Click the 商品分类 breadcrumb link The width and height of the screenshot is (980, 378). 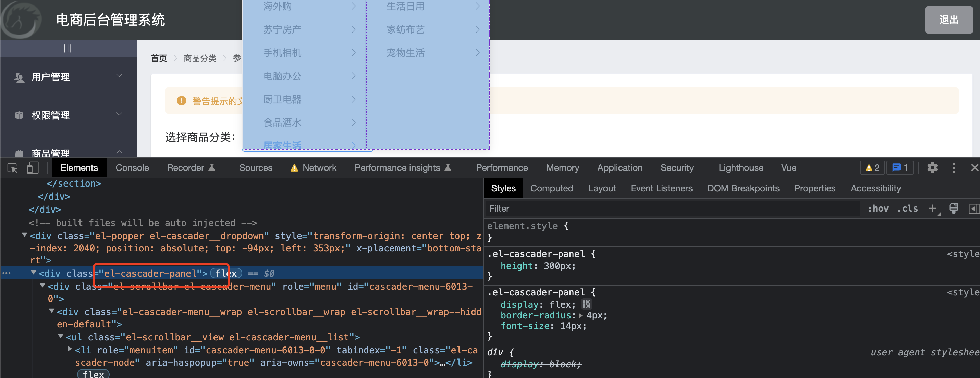(x=200, y=58)
